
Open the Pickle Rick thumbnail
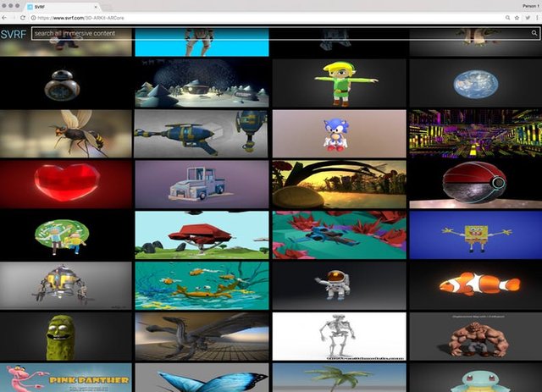[x=66, y=336]
